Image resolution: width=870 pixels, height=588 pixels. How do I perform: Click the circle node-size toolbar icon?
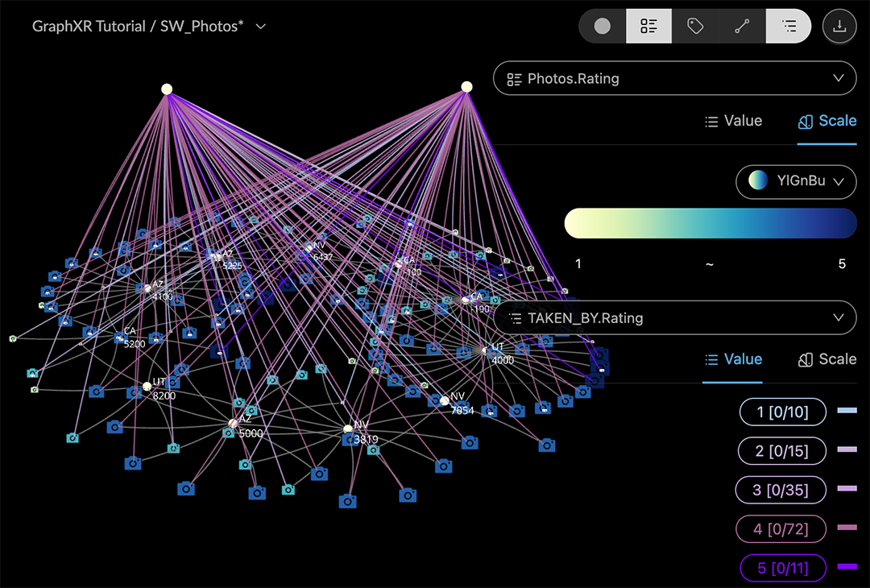click(x=603, y=26)
